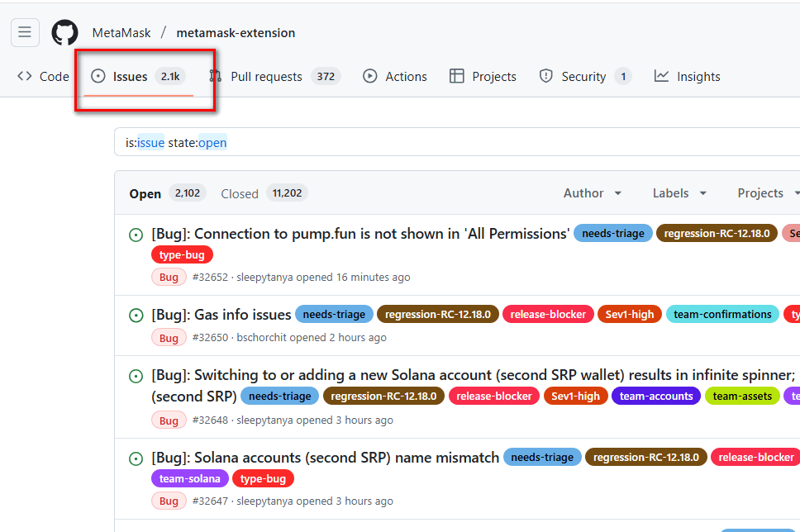Screen dimensions: 800x532
Task: Go to GitHub homepage via Octocat logo
Action: click(64, 33)
